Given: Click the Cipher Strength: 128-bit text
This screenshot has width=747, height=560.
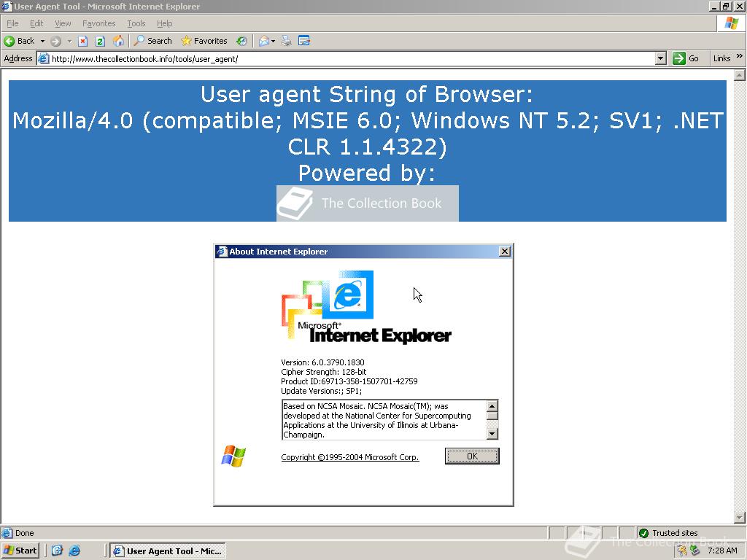Looking at the screenshot, I should (x=323, y=372).
